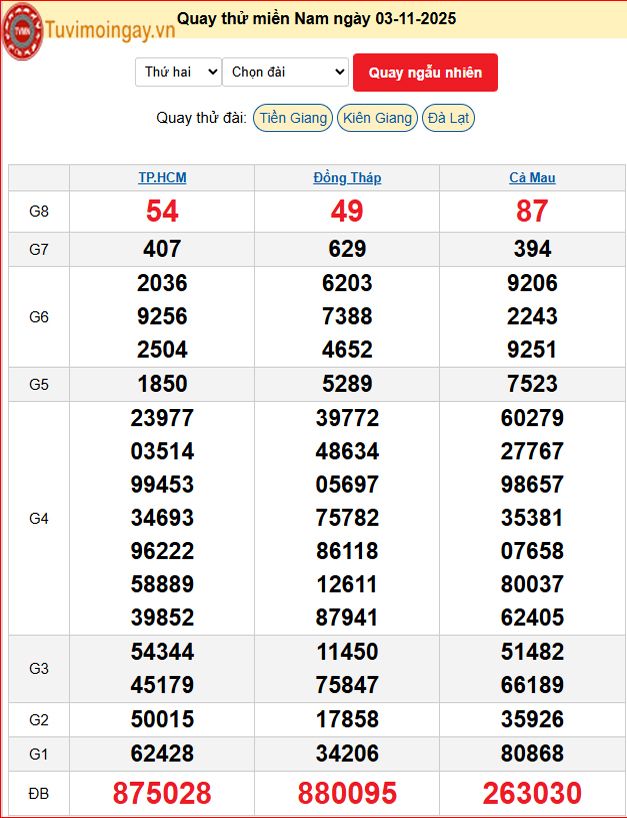The width and height of the screenshot is (627, 818).
Task: Select TP.HCM G1 result 62428
Action: click(x=162, y=753)
